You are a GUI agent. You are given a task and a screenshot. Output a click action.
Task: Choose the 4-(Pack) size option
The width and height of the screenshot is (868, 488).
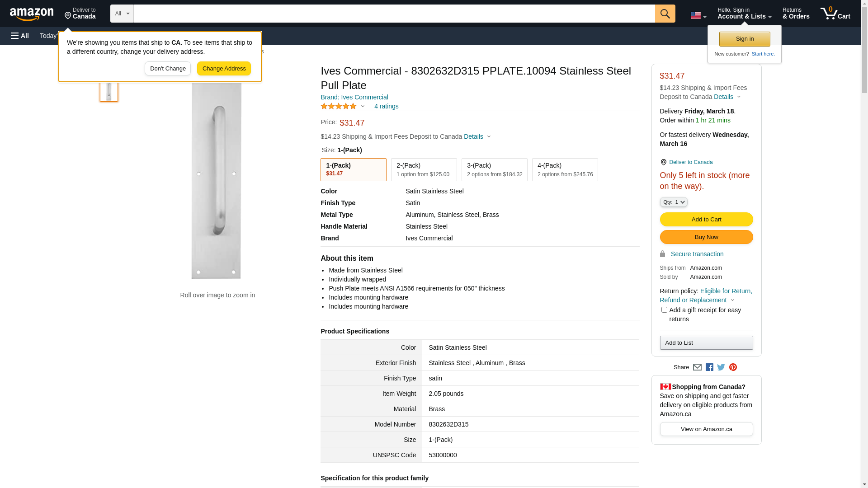click(565, 170)
